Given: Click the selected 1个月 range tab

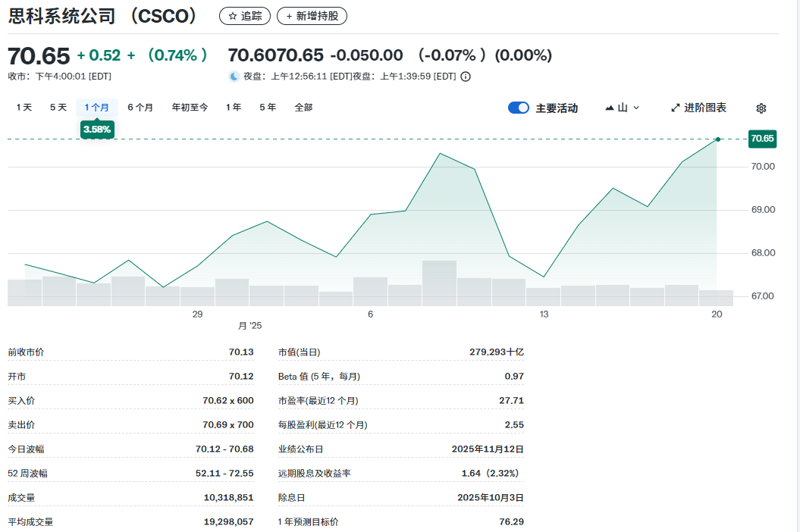Looking at the screenshot, I should point(97,108).
